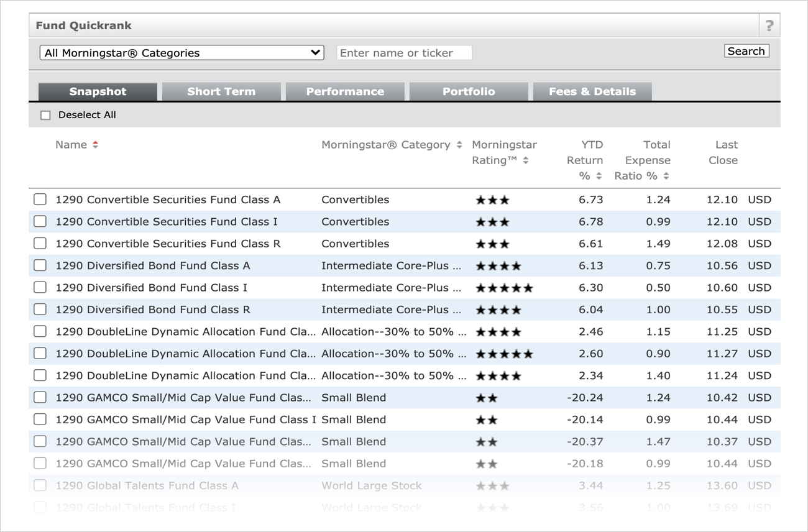Viewport: 808px width, 532px height.
Task: Check 1290 Diversified Bond Fund Class R
Action: click(x=40, y=310)
